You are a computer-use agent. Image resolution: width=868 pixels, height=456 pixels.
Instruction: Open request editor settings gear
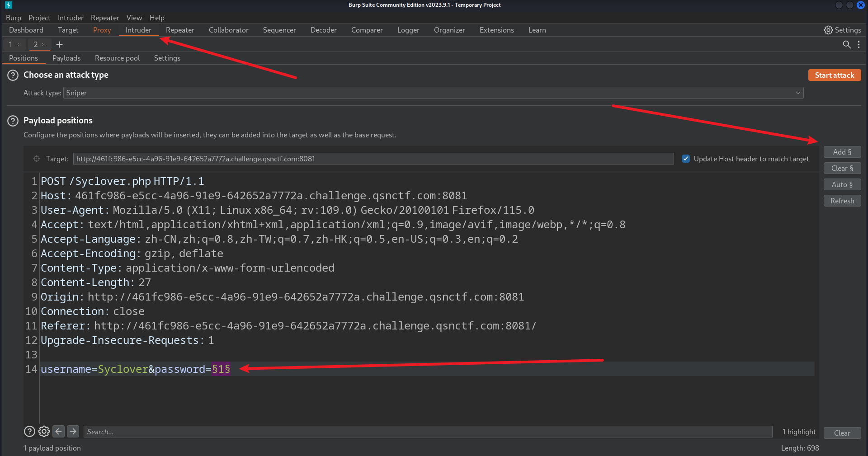pos(44,432)
